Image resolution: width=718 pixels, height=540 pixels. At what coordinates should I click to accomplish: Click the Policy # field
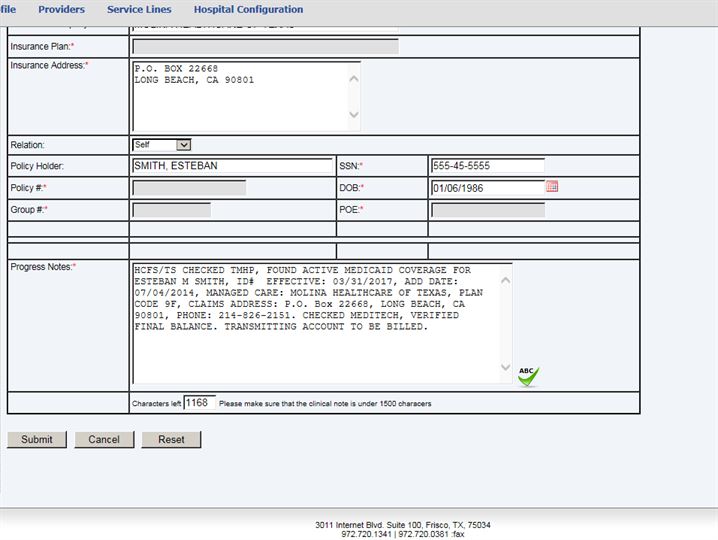[x=189, y=188]
